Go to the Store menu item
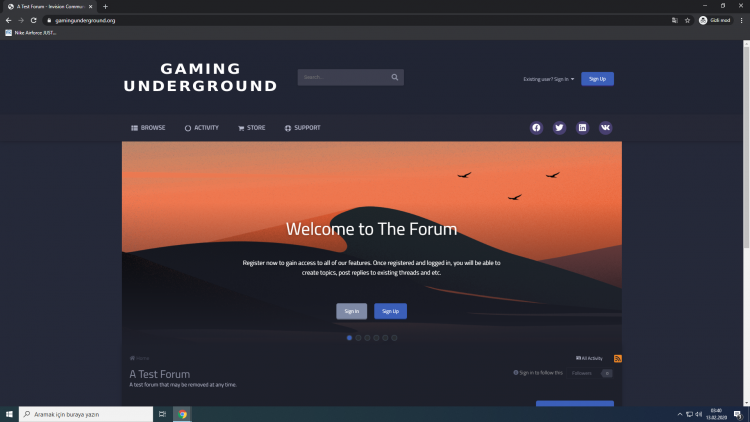750x422 pixels. [x=251, y=128]
